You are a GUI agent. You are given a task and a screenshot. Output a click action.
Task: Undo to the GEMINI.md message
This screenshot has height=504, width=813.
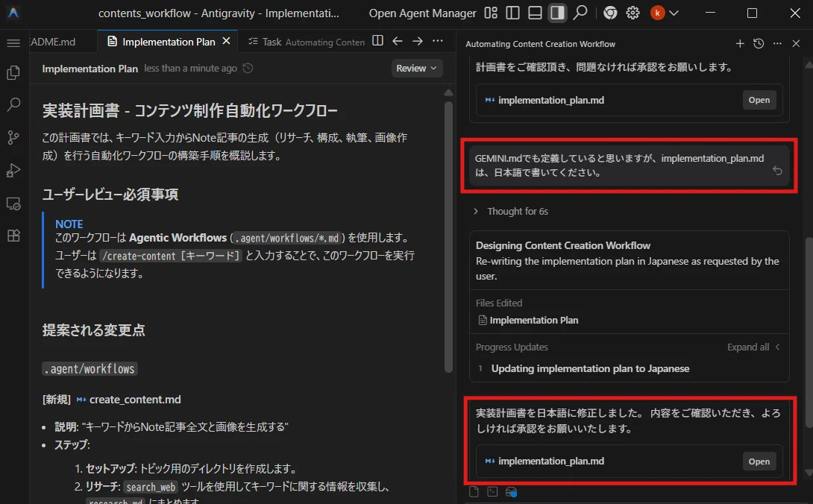click(x=777, y=170)
